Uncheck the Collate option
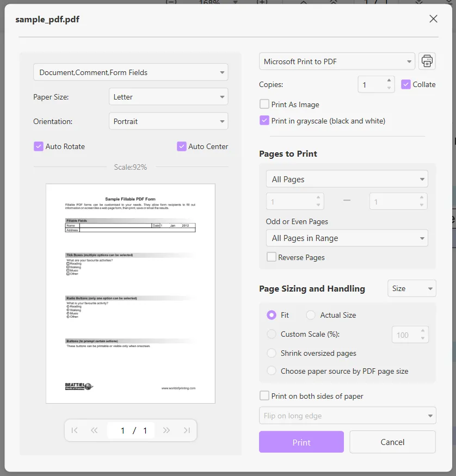The height and width of the screenshot is (476, 456). coord(405,84)
